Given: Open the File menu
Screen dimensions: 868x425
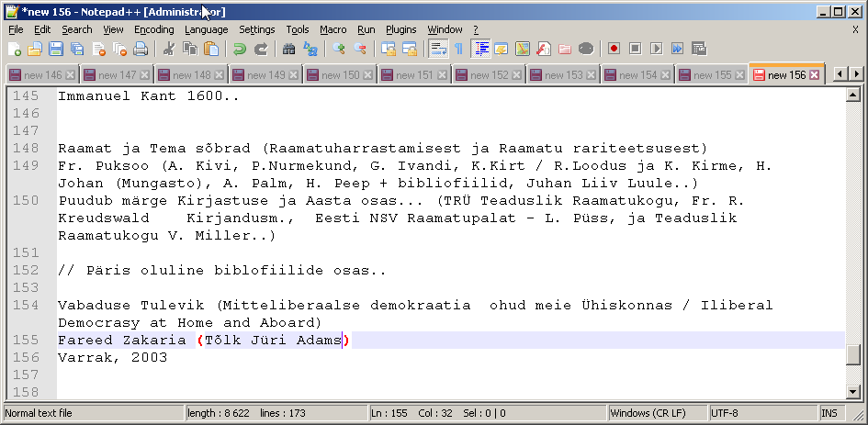Looking at the screenshot, I should pos(16,29).
